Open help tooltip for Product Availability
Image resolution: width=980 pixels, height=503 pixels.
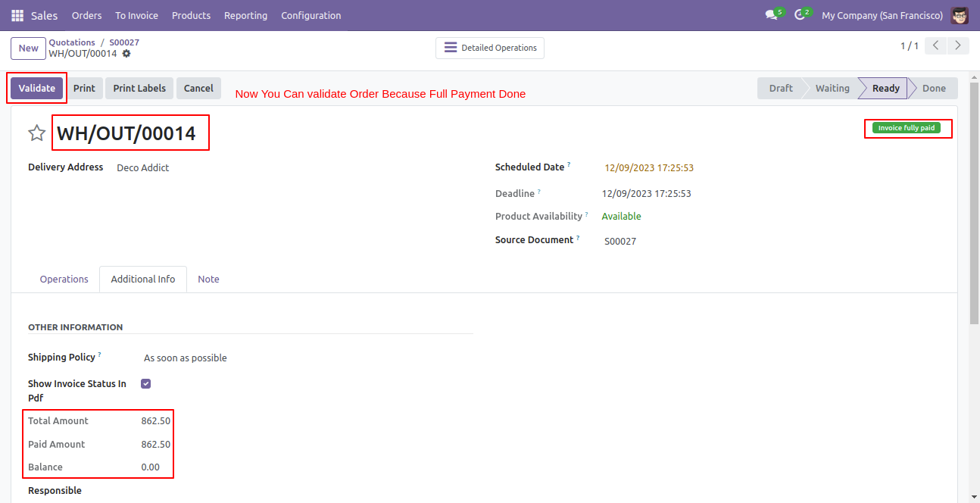click(587, 214)
